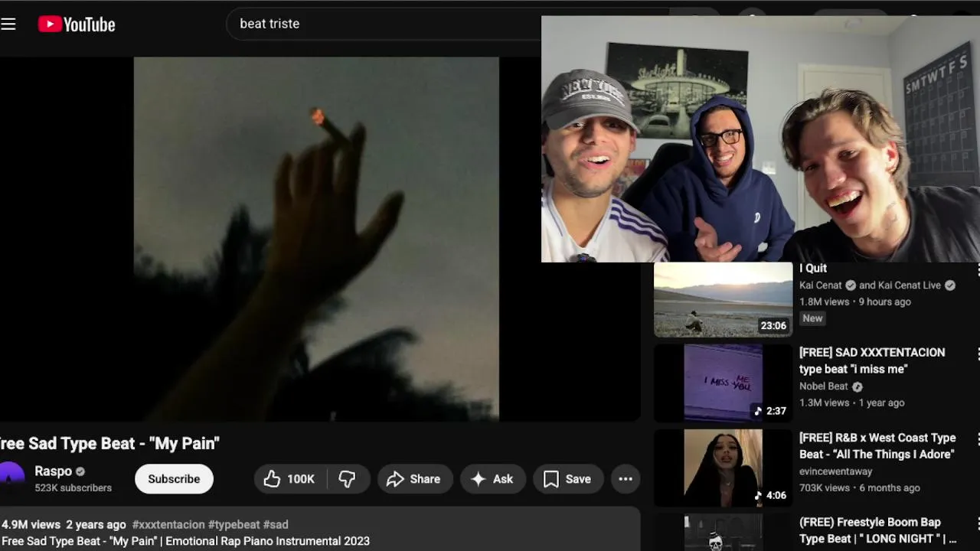980x551 pixels.
Task: Open the hamburger guide menu
Action: [8, 24]
